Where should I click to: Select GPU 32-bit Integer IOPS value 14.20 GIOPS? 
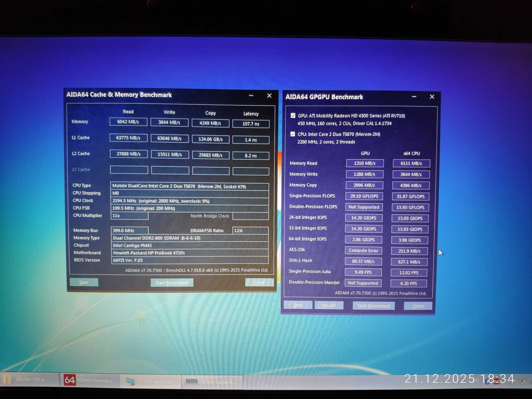point(364,229)
